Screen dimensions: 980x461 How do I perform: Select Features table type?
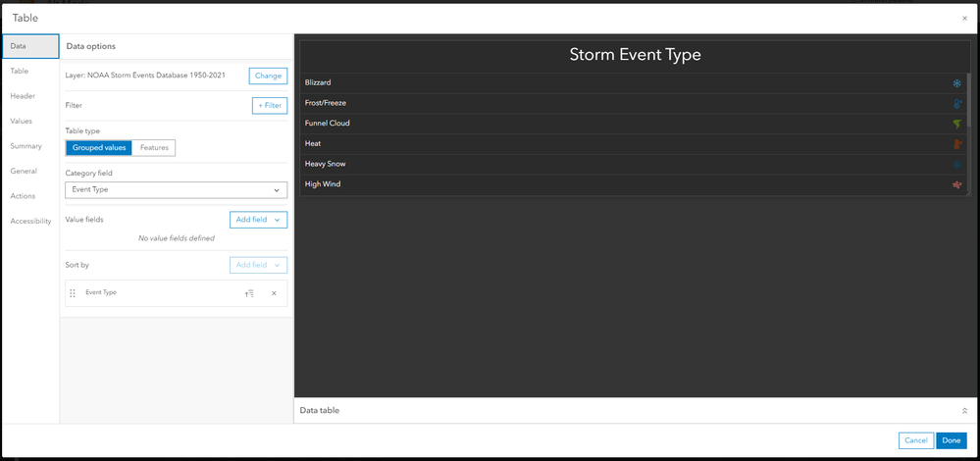pyautogui.click(x=154, y=148)
